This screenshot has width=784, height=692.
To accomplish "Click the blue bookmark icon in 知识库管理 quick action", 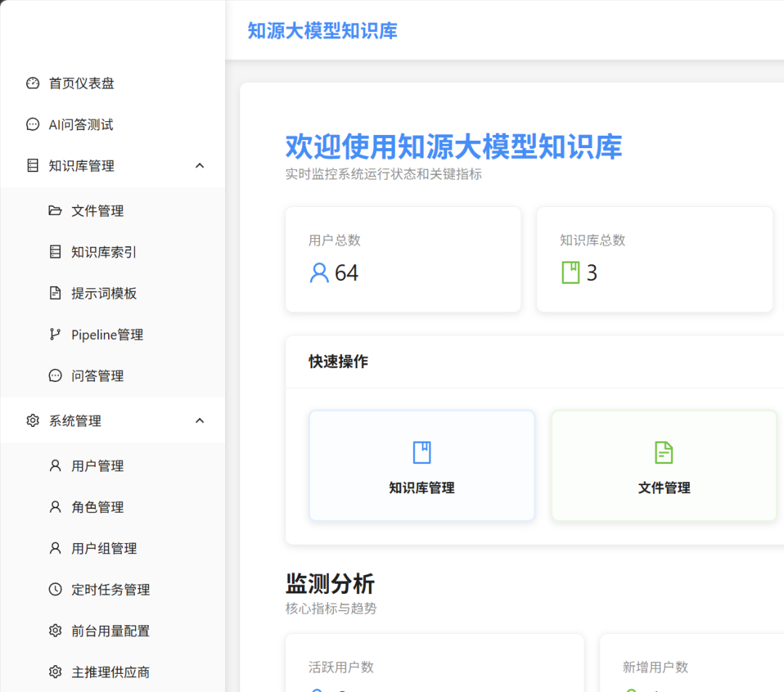I will (422, 452).
